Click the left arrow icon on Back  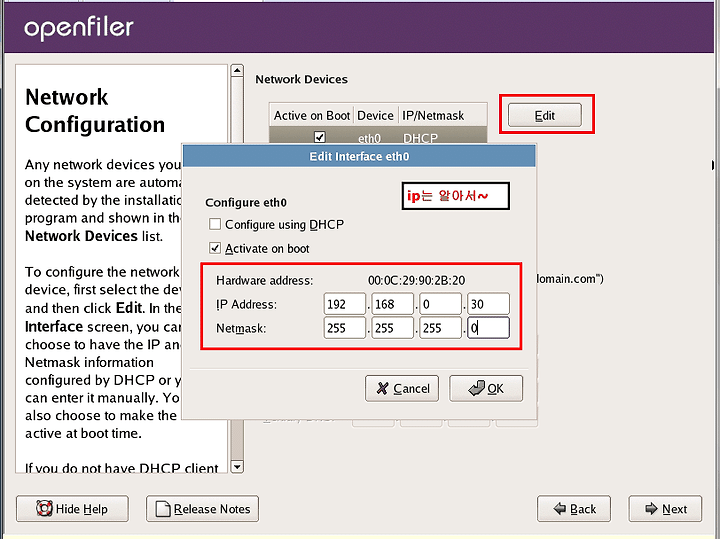tap(560, 509)
